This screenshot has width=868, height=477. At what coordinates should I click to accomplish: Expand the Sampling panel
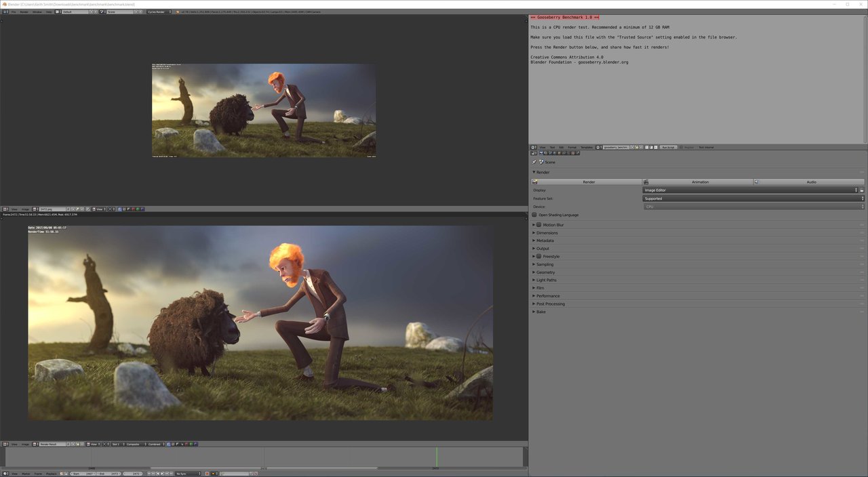(x=545, y=264)
